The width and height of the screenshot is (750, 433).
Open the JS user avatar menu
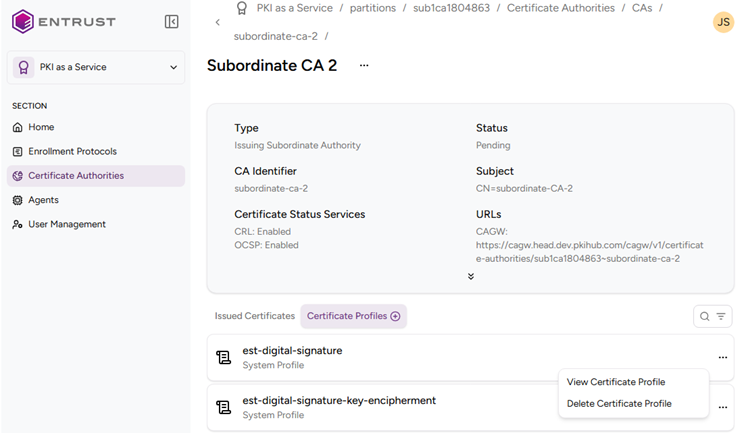723,22
